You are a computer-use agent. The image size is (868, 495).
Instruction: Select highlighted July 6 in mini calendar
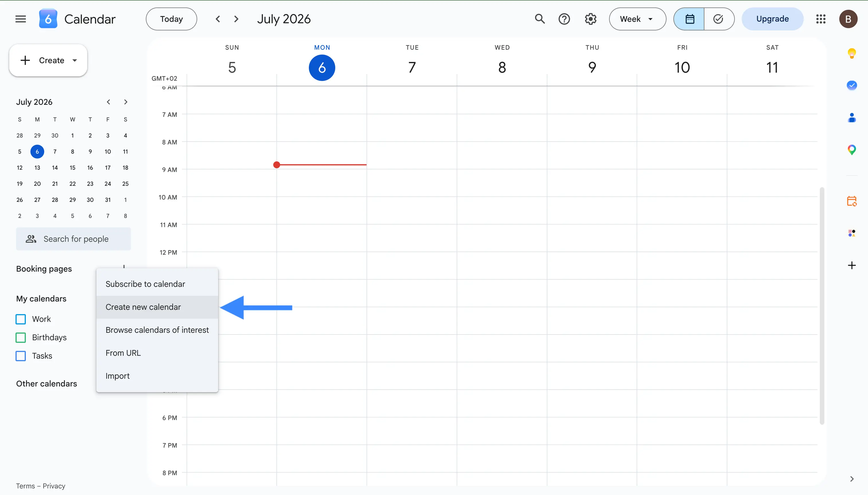pos(37,152)
